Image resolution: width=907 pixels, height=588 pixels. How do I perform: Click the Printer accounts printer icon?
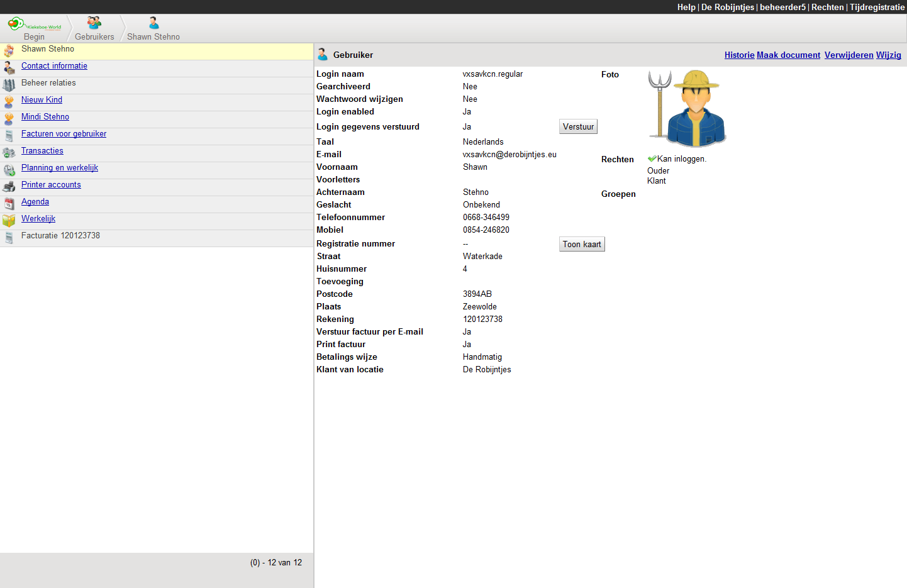click(9, 187)
